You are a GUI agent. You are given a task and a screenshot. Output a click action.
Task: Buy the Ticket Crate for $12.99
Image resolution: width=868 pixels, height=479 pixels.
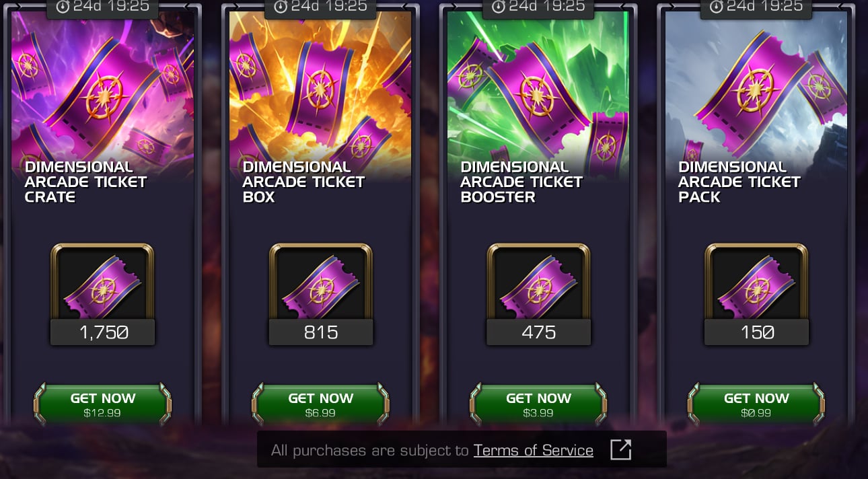103,404
